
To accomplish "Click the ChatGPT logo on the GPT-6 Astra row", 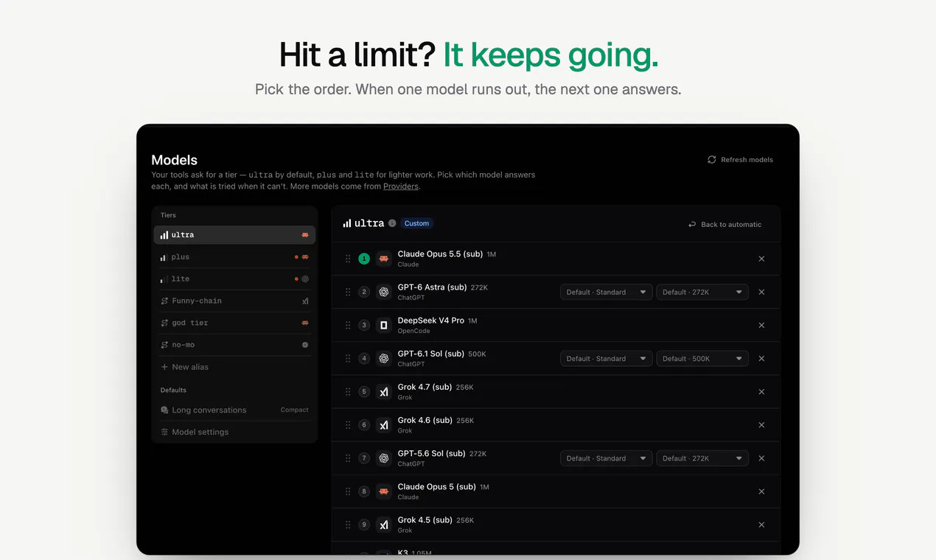I will coord(383,292).
